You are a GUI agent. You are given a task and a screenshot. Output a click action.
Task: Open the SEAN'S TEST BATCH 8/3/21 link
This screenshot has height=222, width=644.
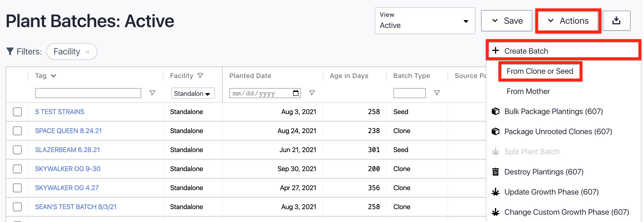coord(76,207)
